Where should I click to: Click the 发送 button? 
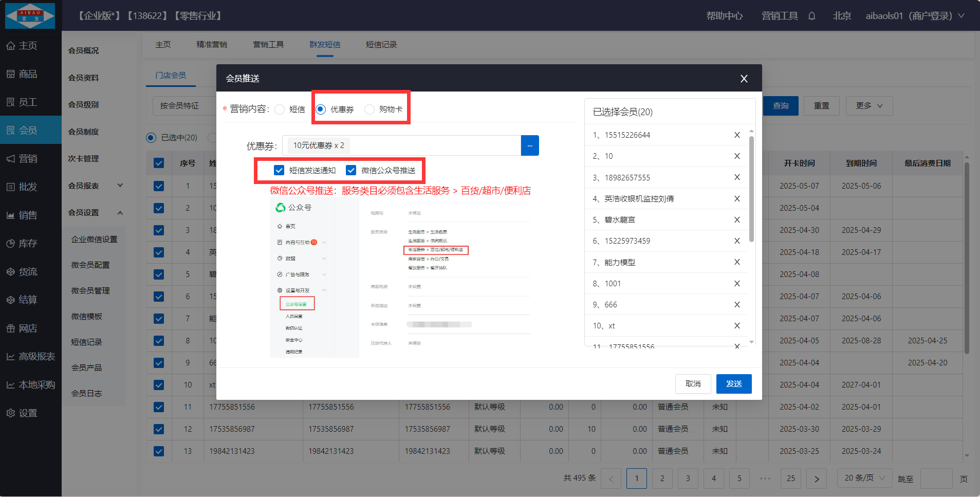(733, 384)
